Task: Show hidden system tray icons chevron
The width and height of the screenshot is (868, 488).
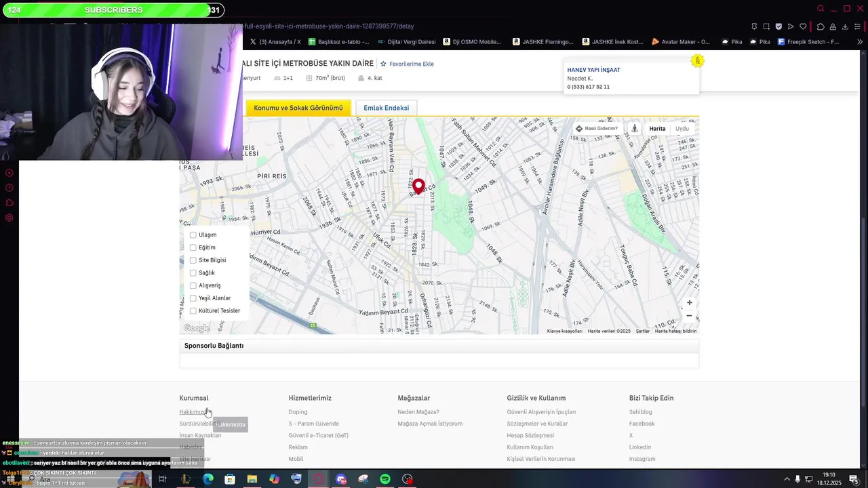Action: [787, 479]
